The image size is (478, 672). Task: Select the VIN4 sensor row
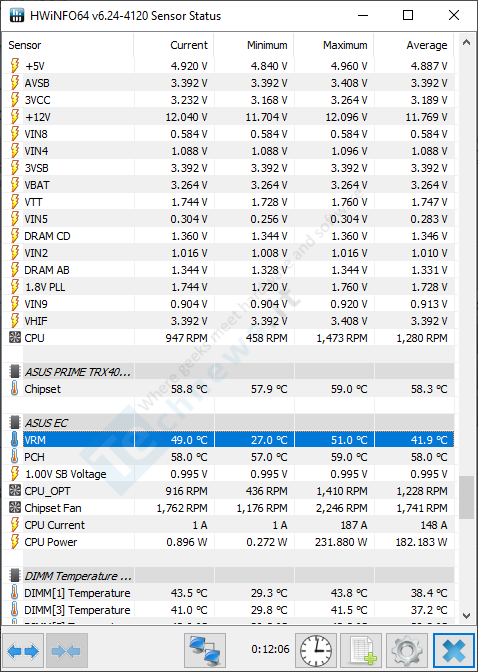(x=228, y=151)
